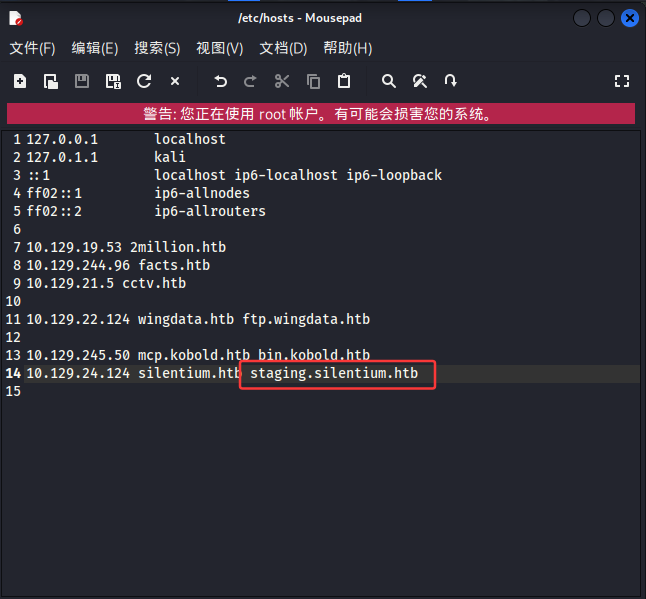
Task: Undo the last edit
Action: 221,81
